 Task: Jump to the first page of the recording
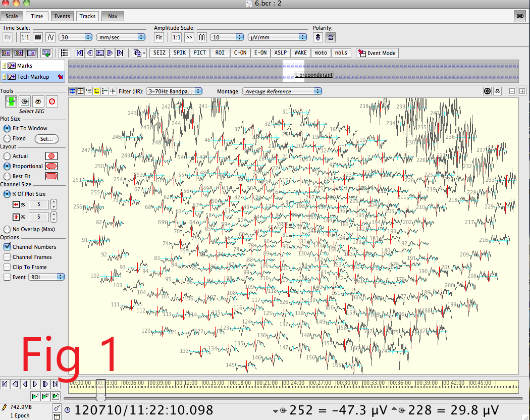click(5, 384)
